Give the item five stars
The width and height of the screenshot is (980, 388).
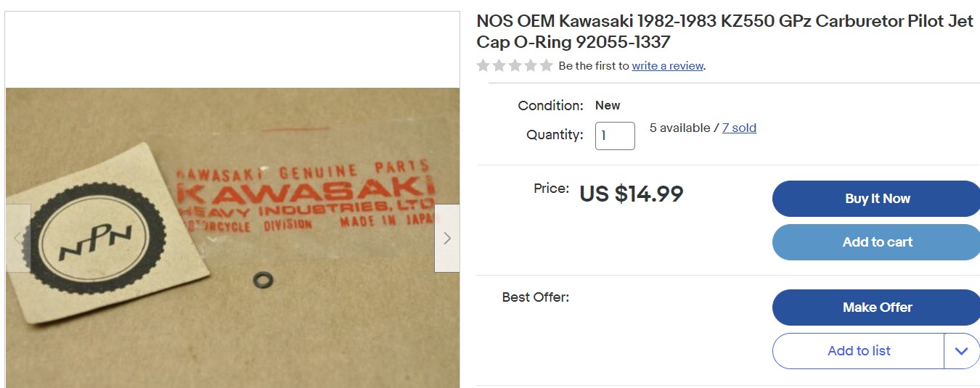[x=547, y=66]
